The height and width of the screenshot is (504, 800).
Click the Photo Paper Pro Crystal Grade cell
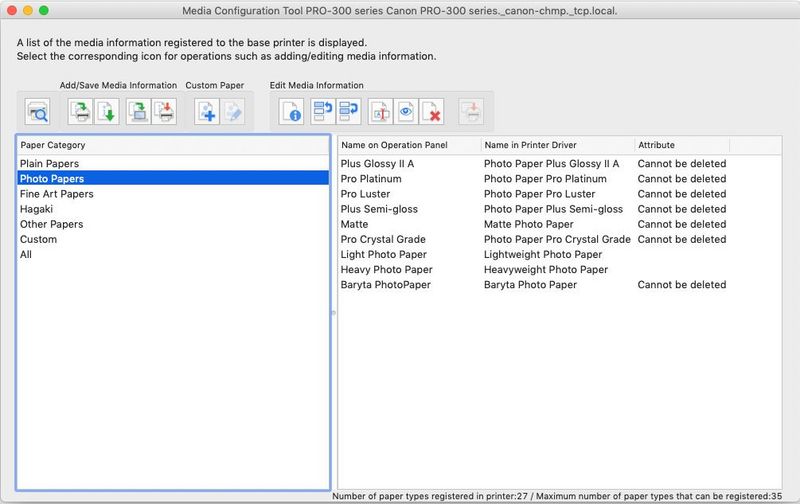[557, 239]
